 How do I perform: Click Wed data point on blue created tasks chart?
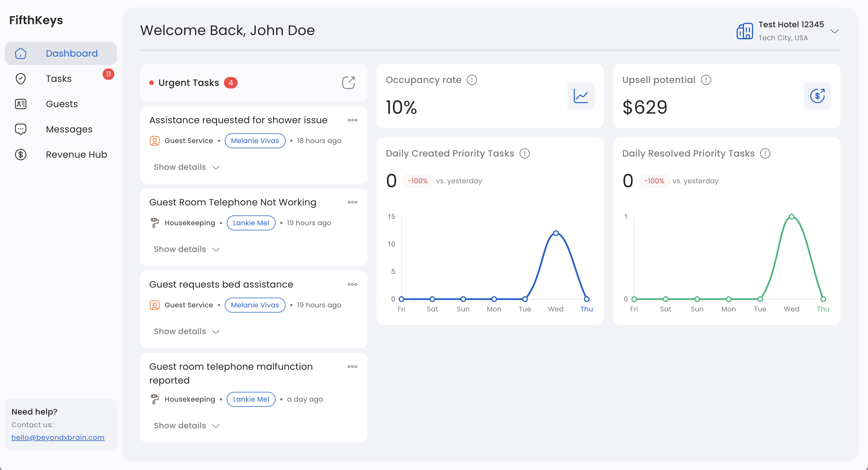(556, 233)
